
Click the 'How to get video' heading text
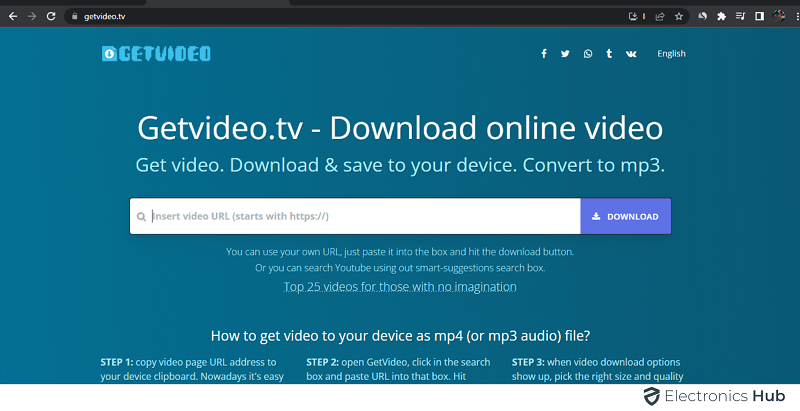tap(400, 336)
